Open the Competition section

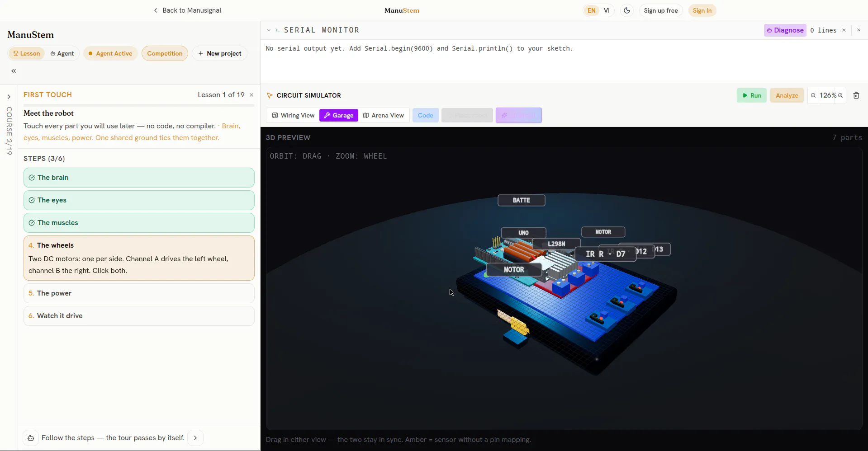coord(165,53)
